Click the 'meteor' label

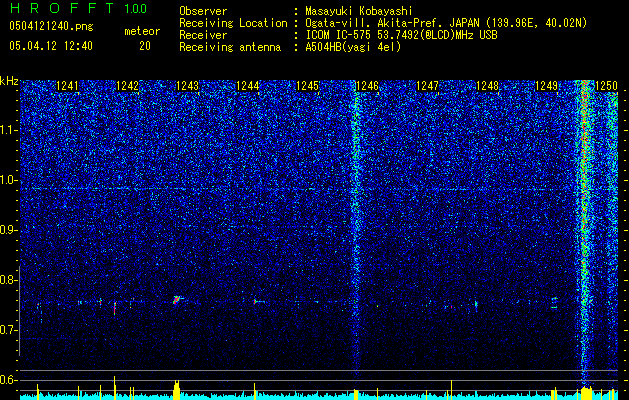coord(142,31)
